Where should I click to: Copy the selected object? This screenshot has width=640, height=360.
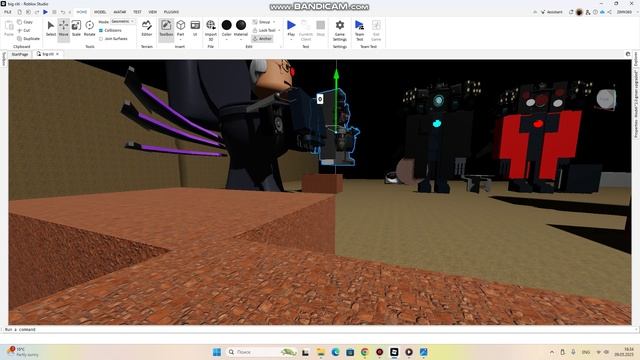click(25, 22)
